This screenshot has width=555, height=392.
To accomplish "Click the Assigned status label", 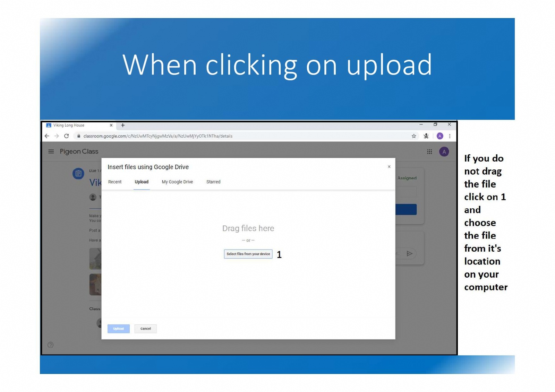I will point(407,178).
